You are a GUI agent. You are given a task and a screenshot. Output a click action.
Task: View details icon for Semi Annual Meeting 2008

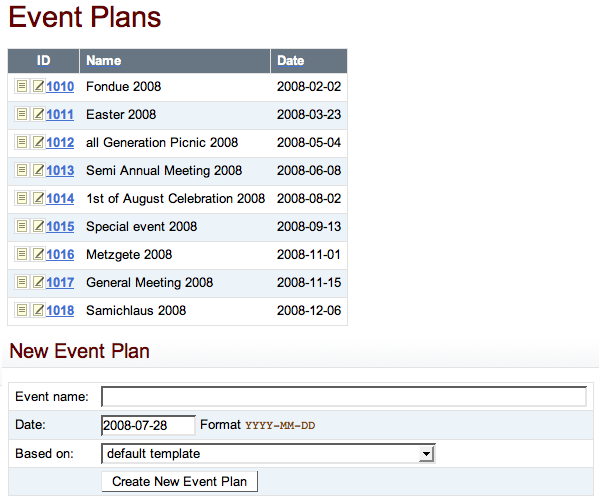tap(22, 170)
